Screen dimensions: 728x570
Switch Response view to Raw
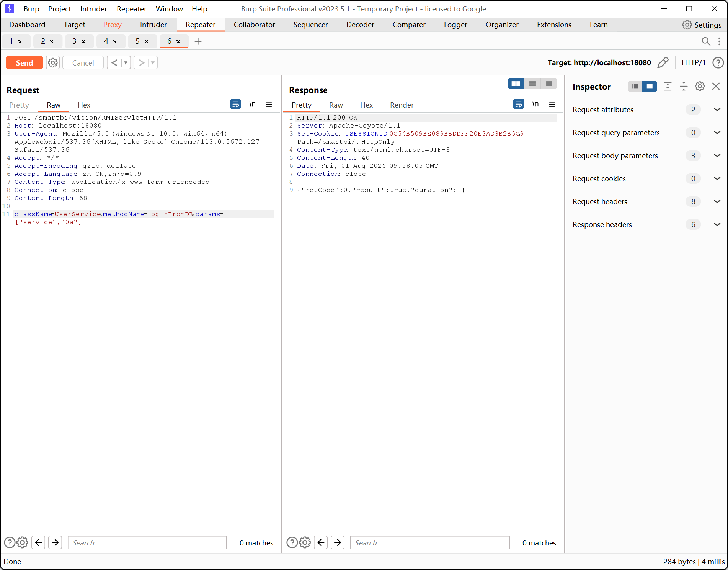click(336, 105)
